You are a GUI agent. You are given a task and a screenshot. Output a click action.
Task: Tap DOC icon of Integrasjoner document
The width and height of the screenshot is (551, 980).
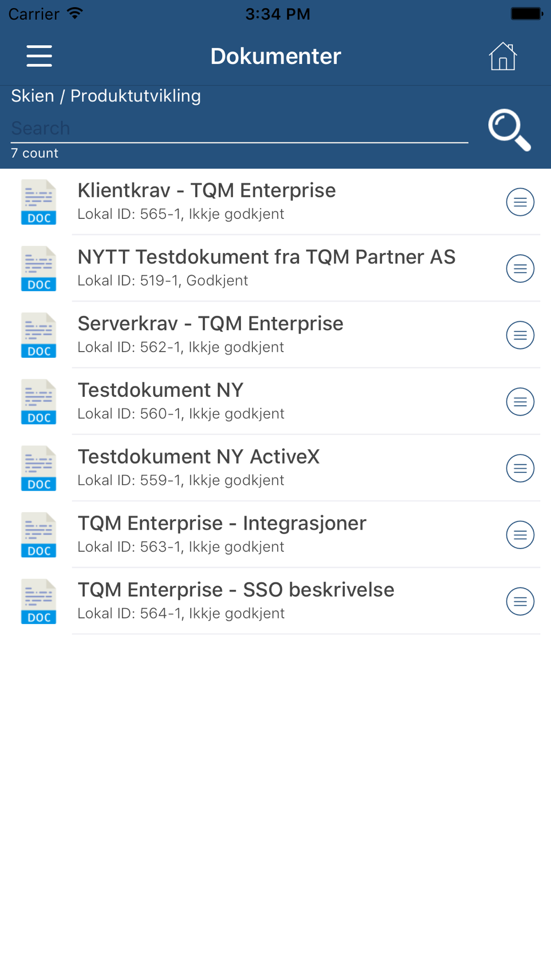(39, 535)
